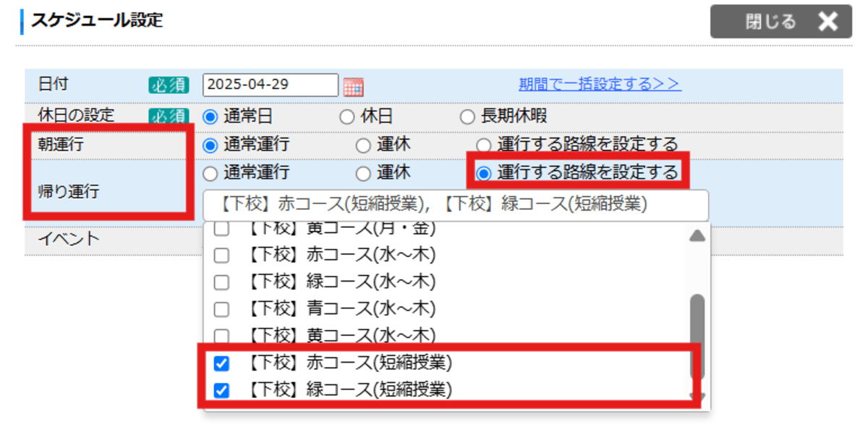Image resolution: width=868 pixels, height=427 pixels.
Task: Click the スケジュール設定 heading
Action: (x=96, y=20)
